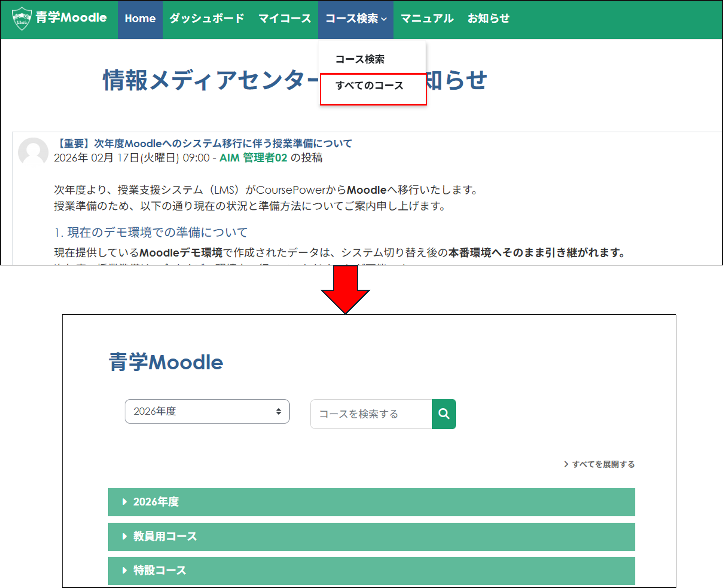Open お知らせ from the navigation bar

pos(489,19)
